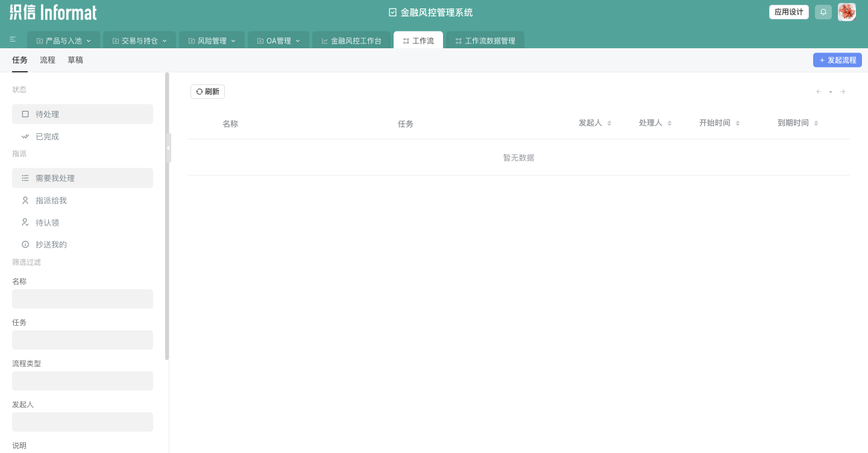Go to next page arrow

point(843,92)
